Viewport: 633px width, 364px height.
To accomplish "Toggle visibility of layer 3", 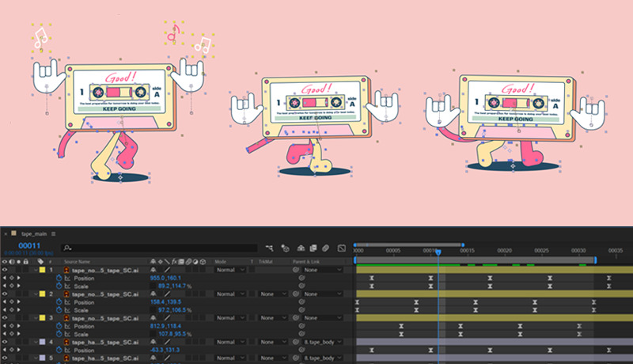I will point(5,318).
